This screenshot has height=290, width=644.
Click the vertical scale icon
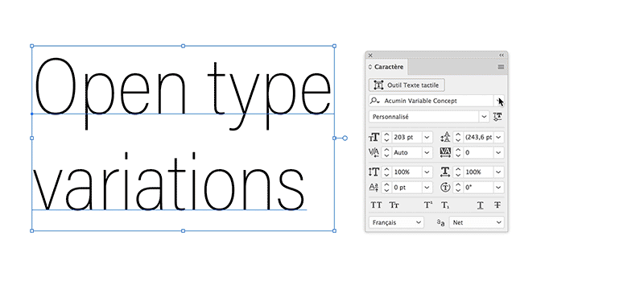tap(374, 172)
